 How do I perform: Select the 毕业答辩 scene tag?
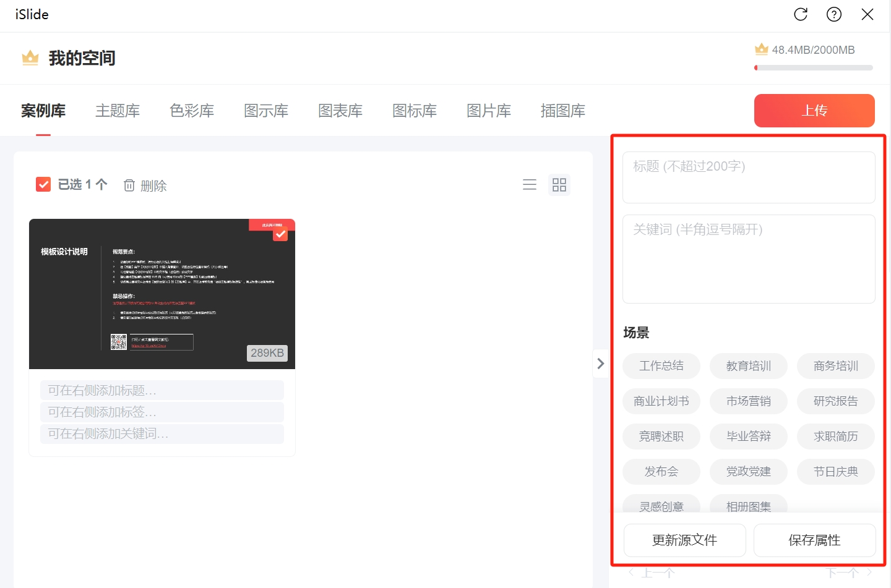pyautogui.click(x=749, y=437)
